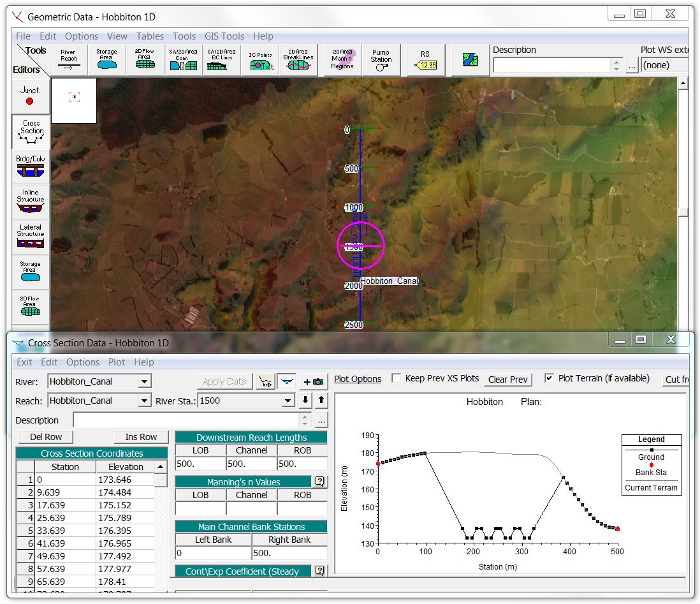The image size is (700, 604).
Task: Select the River Reach drawing tool
Action: coord(69,60)
